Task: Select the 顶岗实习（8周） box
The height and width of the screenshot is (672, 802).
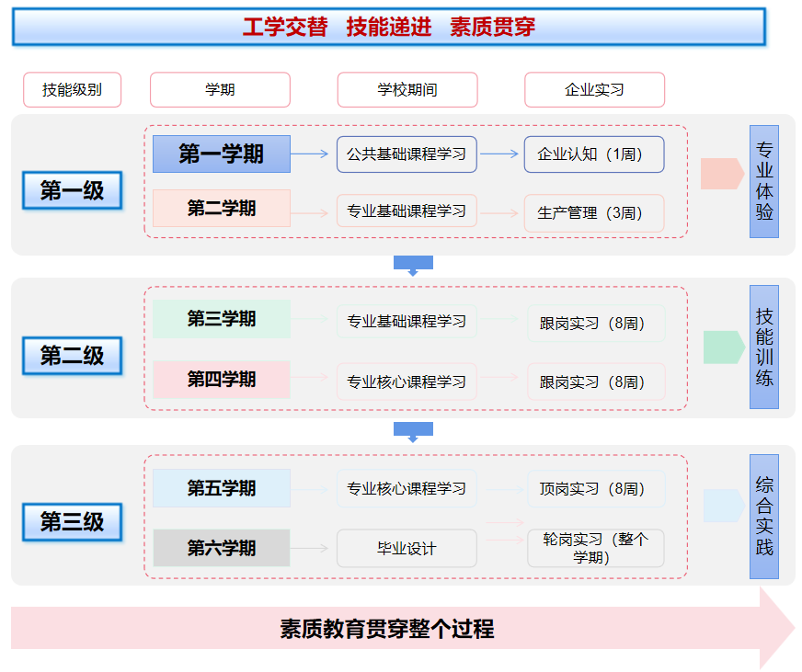Action: (x=595, y=489)
